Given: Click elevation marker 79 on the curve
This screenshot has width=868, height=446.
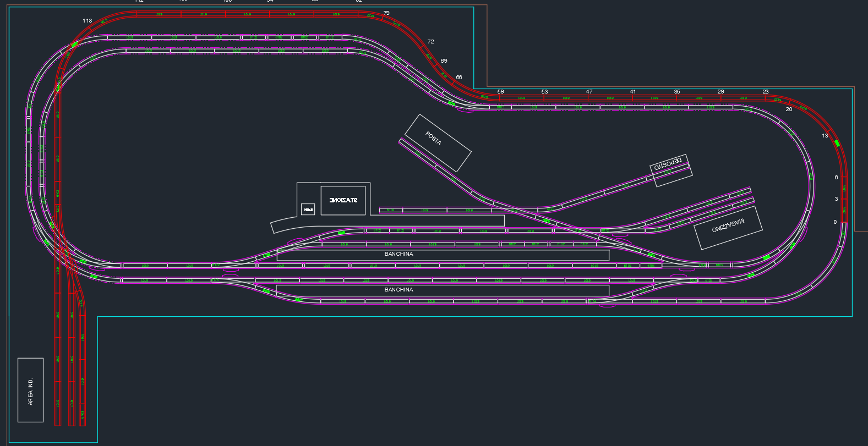Looking at the screenshot, I should pos(386,13).
